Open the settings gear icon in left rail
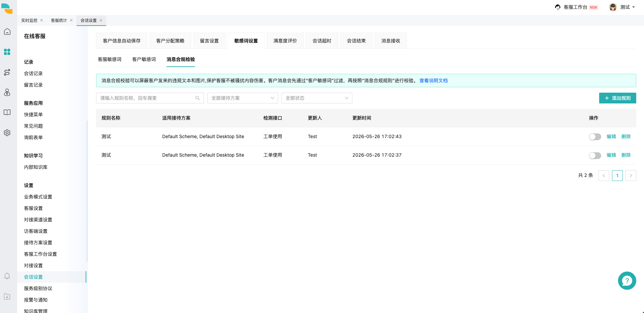Viewport: 644px width, 313px height. click(x=7, y=133)
